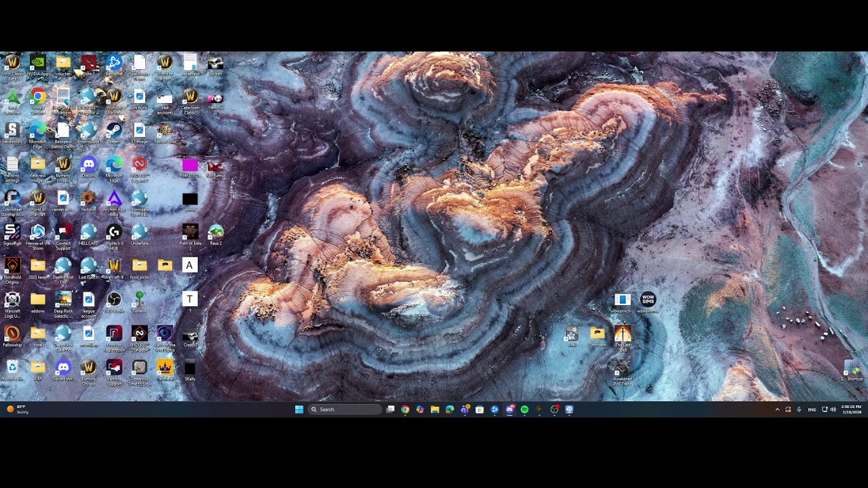The width and height of the screenshot is (868, 488).
Task: Open File Explorer from the taskbar
Action: pos(435,409)
